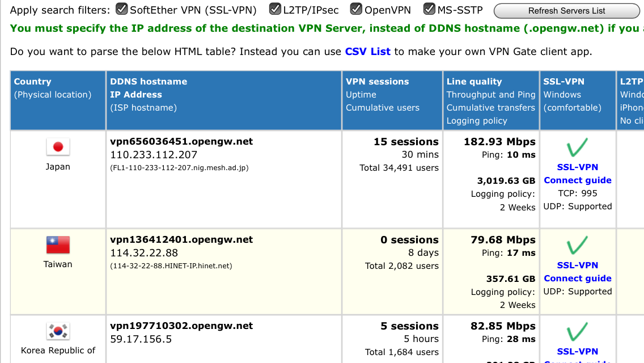Image resolution: width=644 pixels, height=363 pixels.
Task: Uncheck the SoftEther VPN (SSL-VPN) filter
Action: point(121,9)
